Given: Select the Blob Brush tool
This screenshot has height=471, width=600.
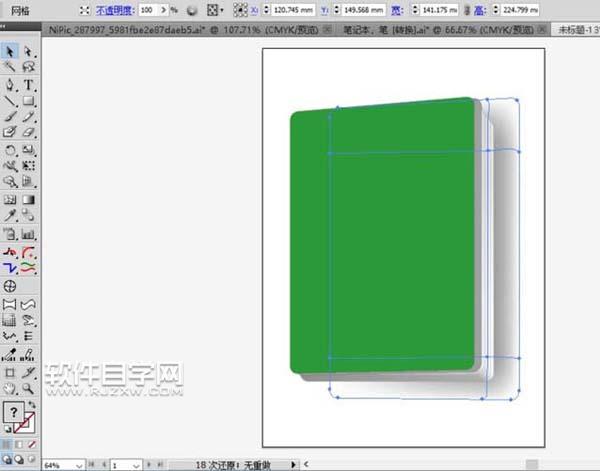Looking at the screenshot, I should (x=10, y=132).
